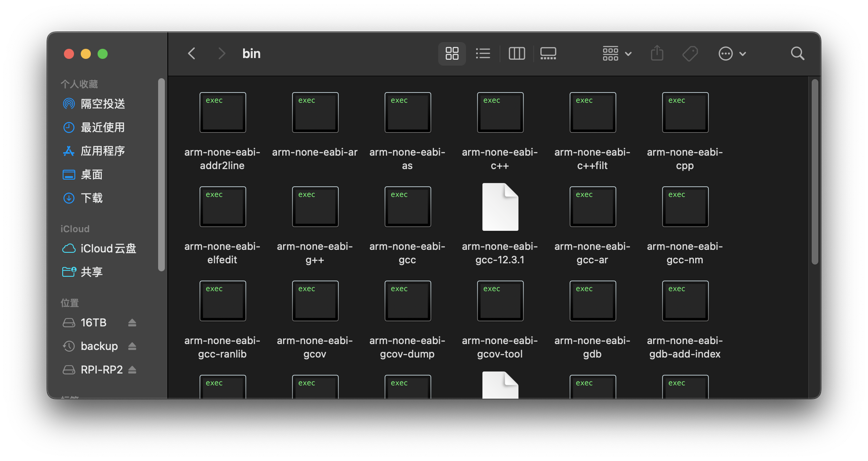Screen dimensions: 868x461
Task: Switch to icon grid view
Action: click(x=452, y=53)
